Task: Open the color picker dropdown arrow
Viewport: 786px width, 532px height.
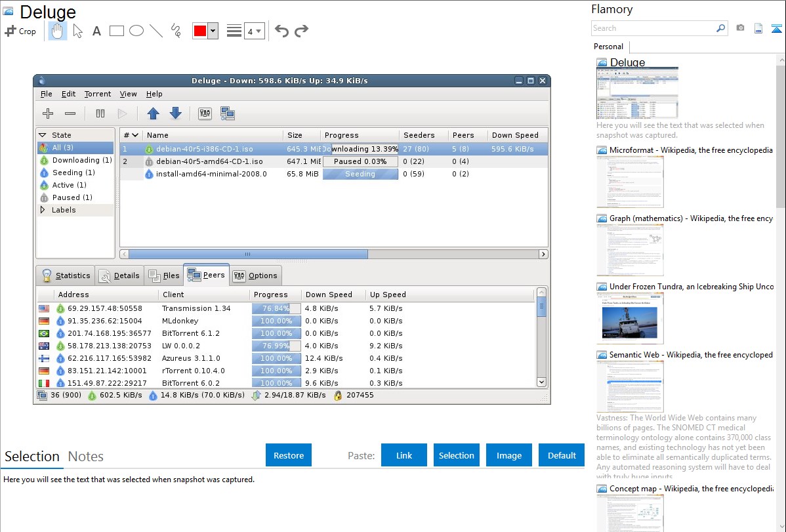Action: pyautogui.click(x=213, y=31)
